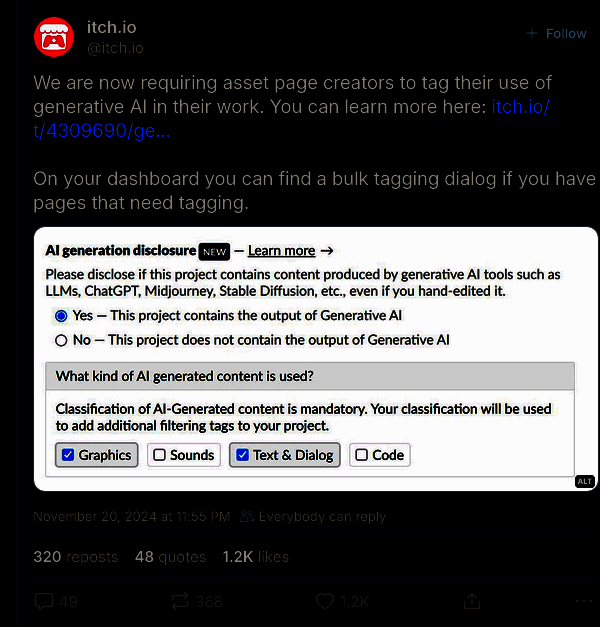Image resolution: width=600 pixels, height=627 pixels.
Task: Repost using the repost arrows icon
Action: coord(180,601)
